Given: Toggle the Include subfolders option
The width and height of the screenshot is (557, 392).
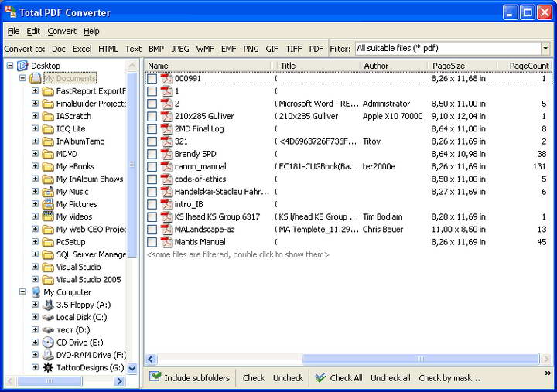Looking at the screenshot, I should point(190,378).
